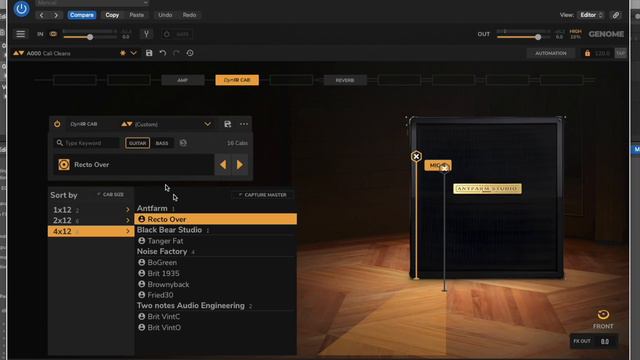The width and height of the screenshot is (640, 360).
Task: Open the hamburger menu
Action: tap(20, 34)
